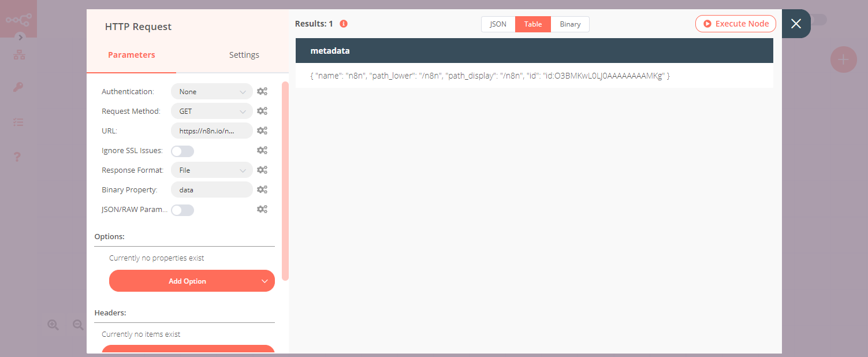This screenshot has height=357, width=868.
Task: Click the Binary Property input field
Action: 211,189
